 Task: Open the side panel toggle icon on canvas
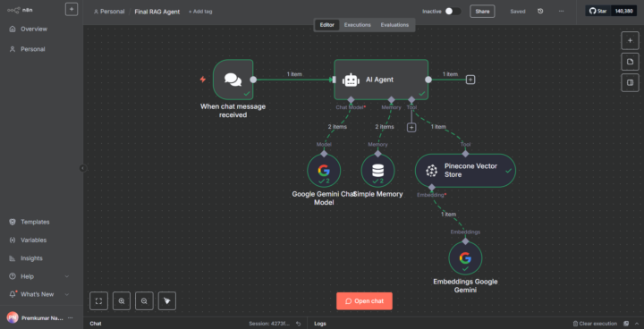(x=630, y=82)
